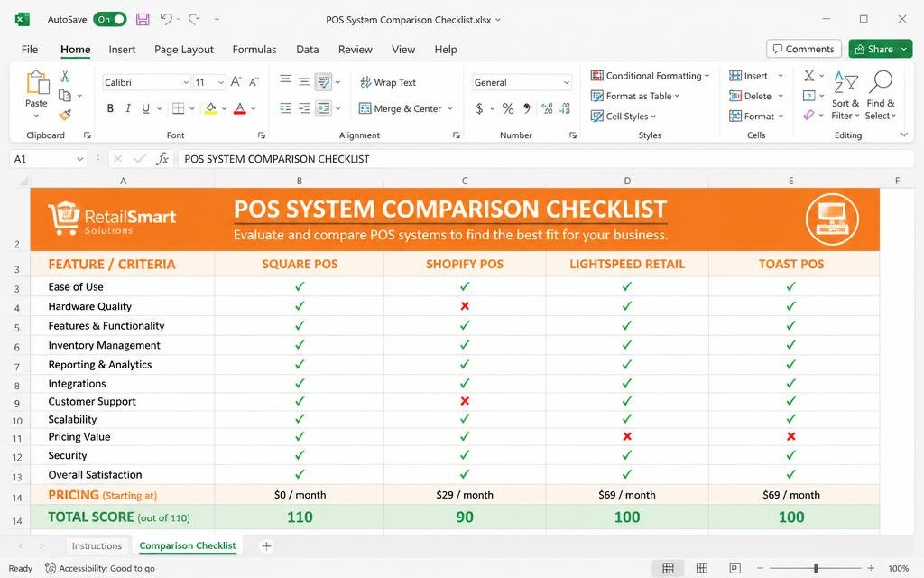924x578 pixels.
Task: Expand Format as Table menu
Action: [x=635, y=96]
